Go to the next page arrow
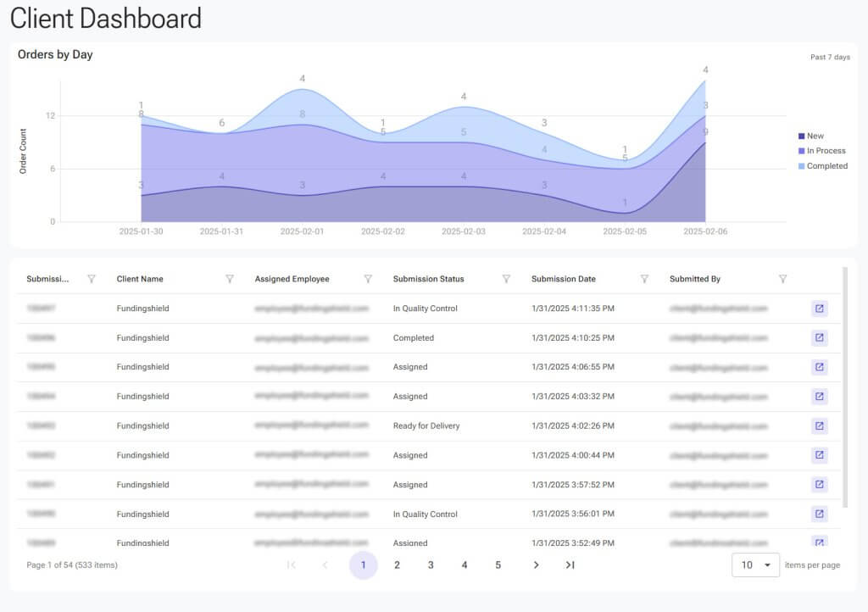The height and width of the screenshot is (612, 868). (536, 565)
